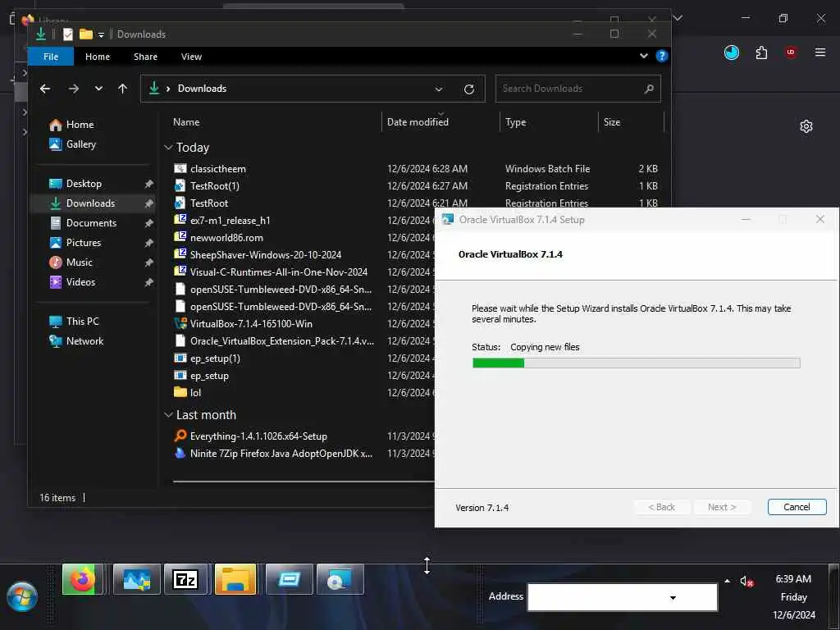This screenshot has width=840, height=630.
Task: Open Customize Quick Access Toolbar dropdown
Action: click(101, 34)
